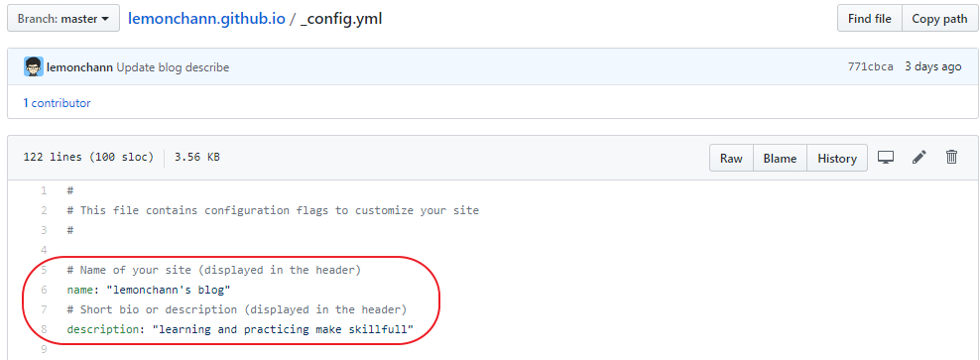This screenshot has width=980, height=360.
Task: Open file in GitHub Desktop monitor icon
Action: pos(885,158)
